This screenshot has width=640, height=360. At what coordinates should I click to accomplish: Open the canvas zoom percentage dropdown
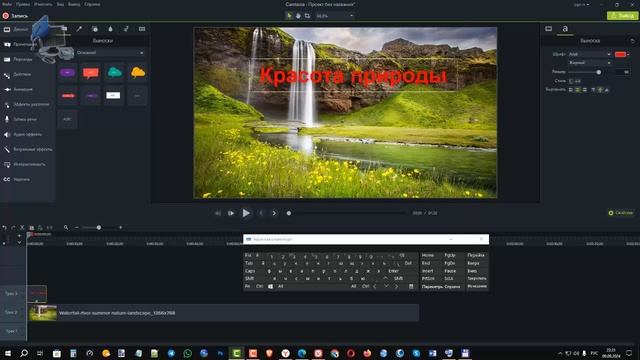tap(335, 16)
